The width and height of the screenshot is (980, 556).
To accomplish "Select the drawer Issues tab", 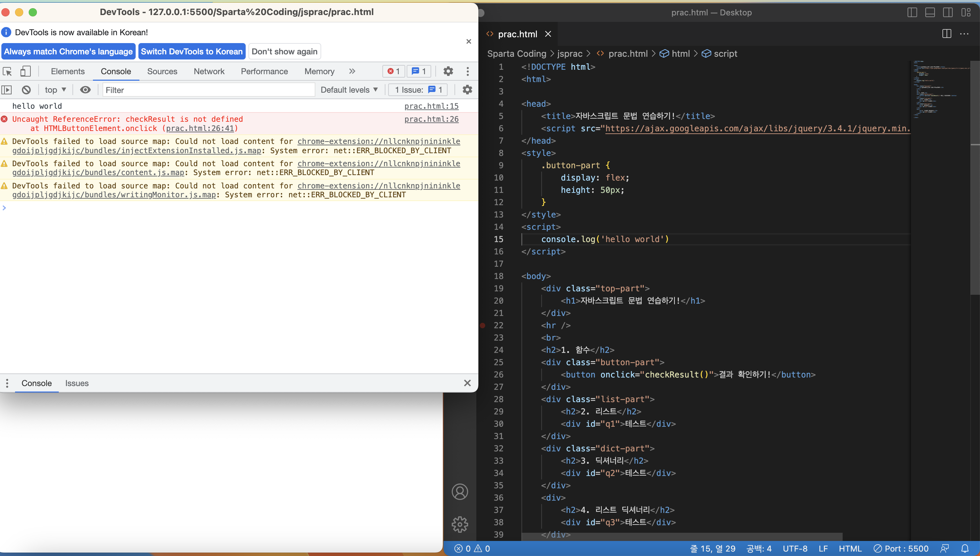I will tap(77, 383).
